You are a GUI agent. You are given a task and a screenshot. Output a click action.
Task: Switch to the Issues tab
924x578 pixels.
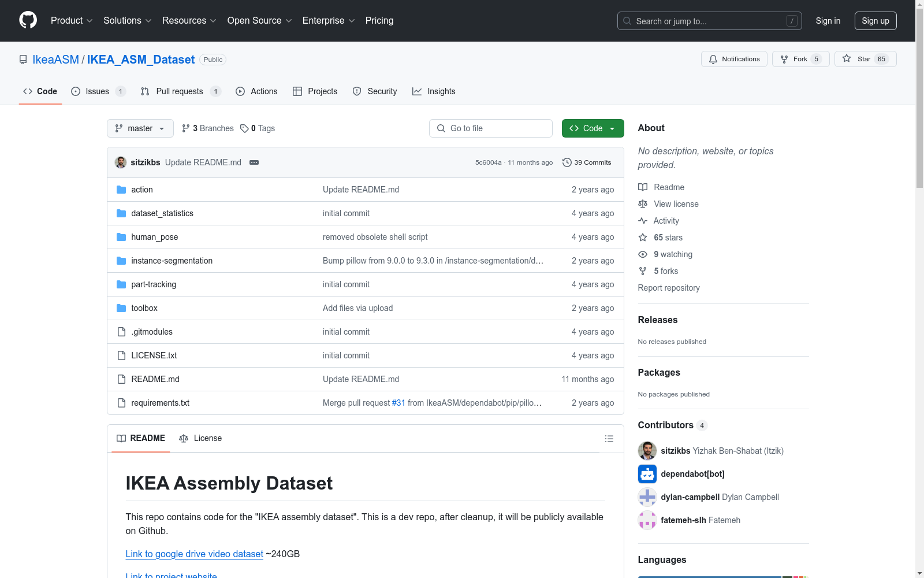coord(98,91)
